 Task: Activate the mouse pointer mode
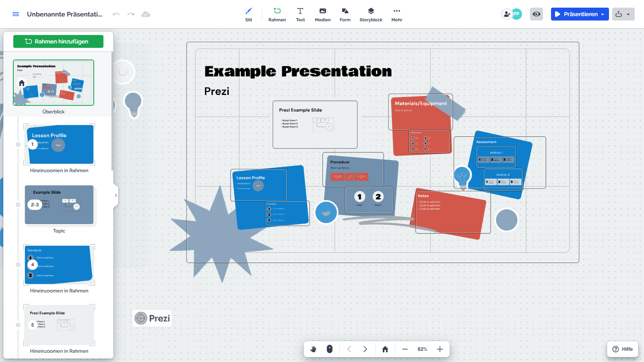pos(330,349)
